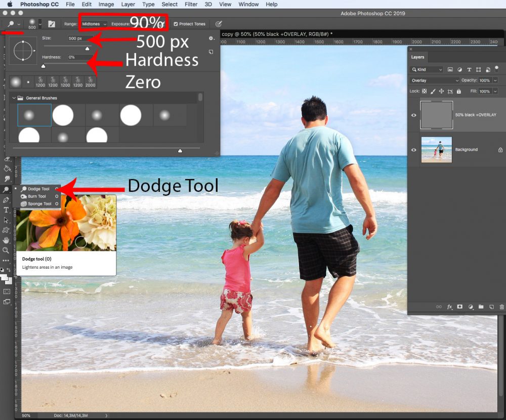This screenshot has height=420, width=506.
Task: Toggle lock all padlock icon
Action: pyautogui.click(x=458, y=92)
